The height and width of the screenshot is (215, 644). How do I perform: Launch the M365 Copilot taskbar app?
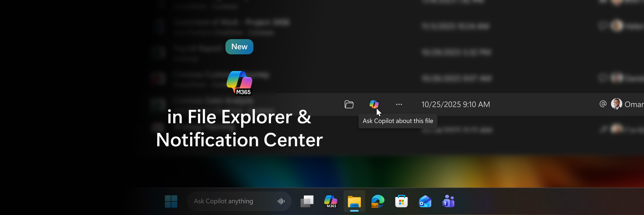[331, 202]
